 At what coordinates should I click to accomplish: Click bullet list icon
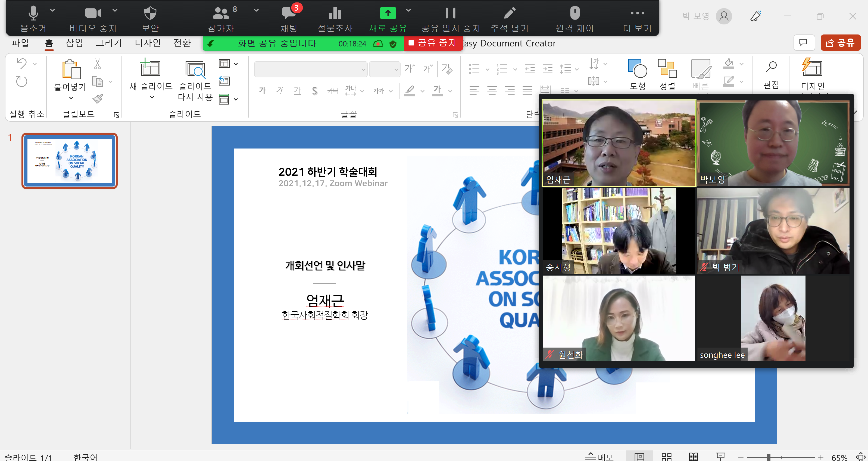point(474,69)
